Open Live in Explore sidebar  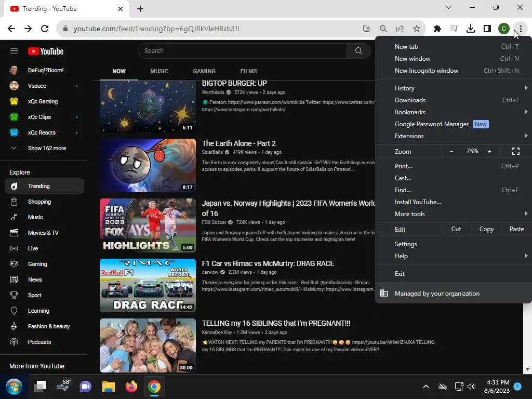[x=45, y=248]
